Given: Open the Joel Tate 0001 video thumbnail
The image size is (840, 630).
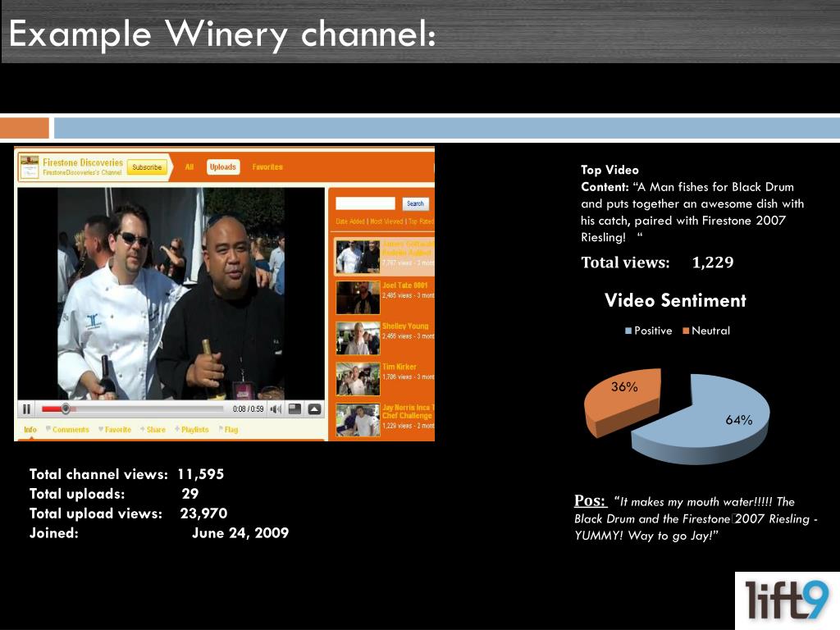Looking at the screenshot, I should 358,297.
